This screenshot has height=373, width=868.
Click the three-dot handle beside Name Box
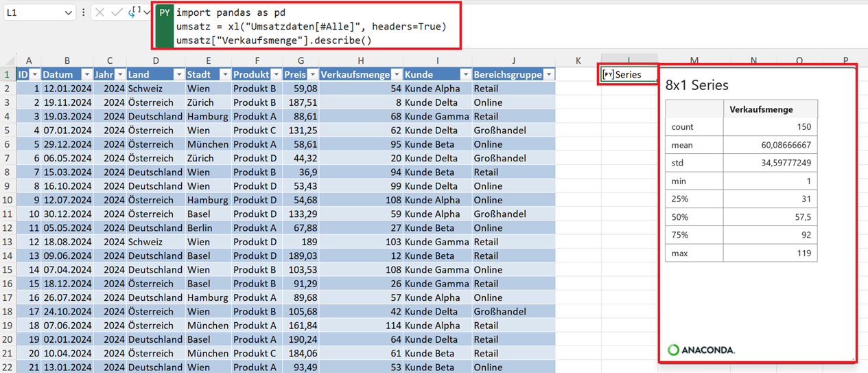tap(84, 13)
